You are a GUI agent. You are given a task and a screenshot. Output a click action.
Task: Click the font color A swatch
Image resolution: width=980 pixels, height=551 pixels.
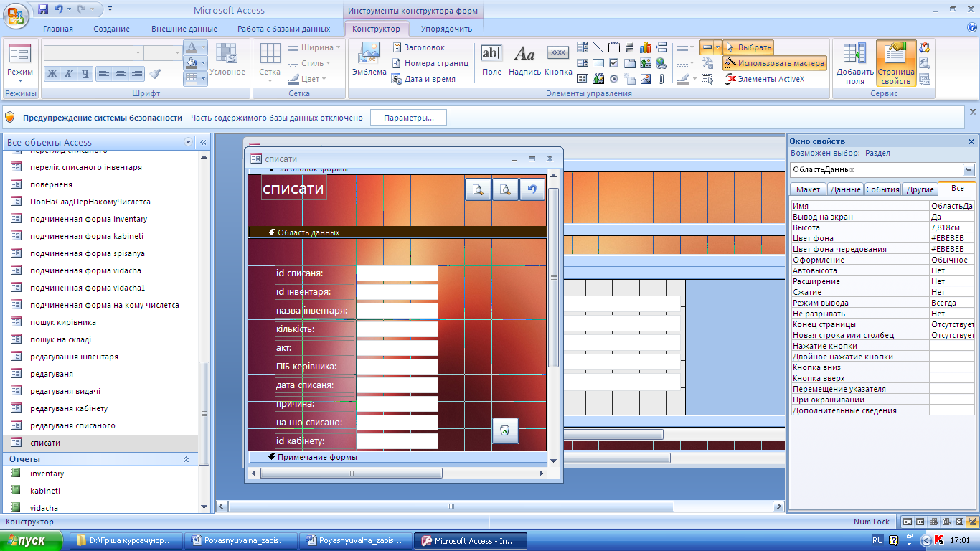coord(191,48)
